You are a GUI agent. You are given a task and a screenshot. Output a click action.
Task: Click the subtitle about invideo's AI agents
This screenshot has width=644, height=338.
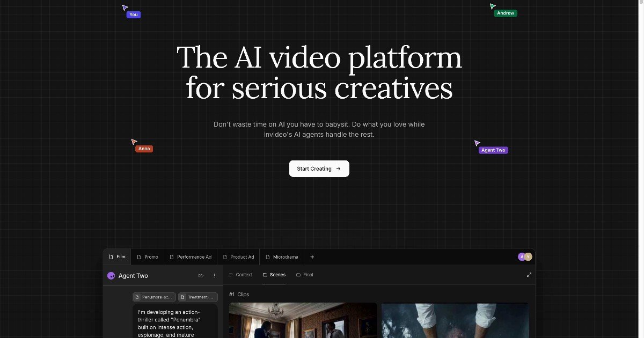[319, 129]
